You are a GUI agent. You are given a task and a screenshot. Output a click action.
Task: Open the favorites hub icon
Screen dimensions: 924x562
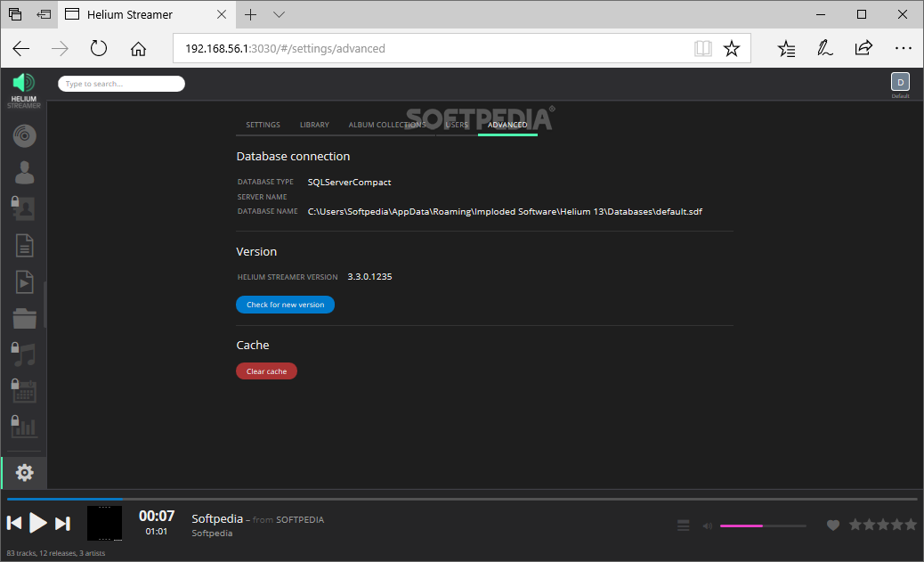tap(786, 48)
